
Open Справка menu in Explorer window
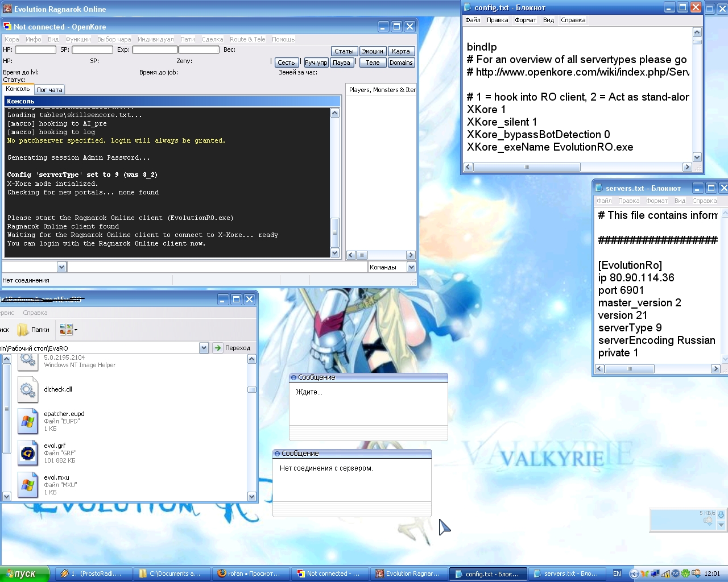point(35,313)
